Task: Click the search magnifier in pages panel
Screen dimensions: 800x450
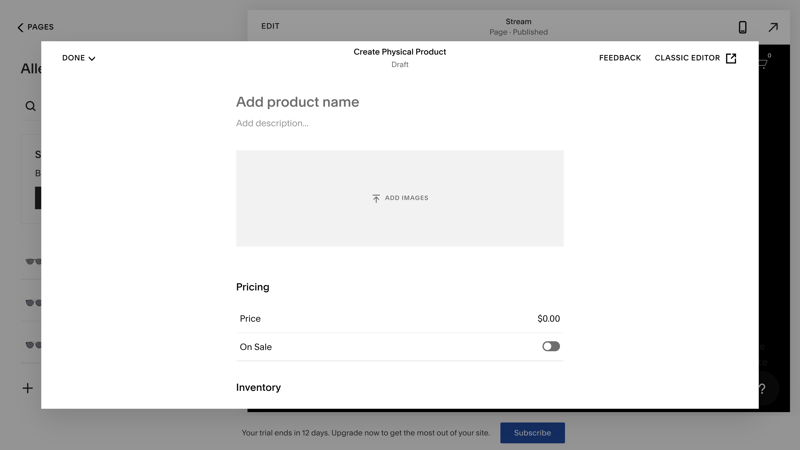Action: (x=30, y=106)
